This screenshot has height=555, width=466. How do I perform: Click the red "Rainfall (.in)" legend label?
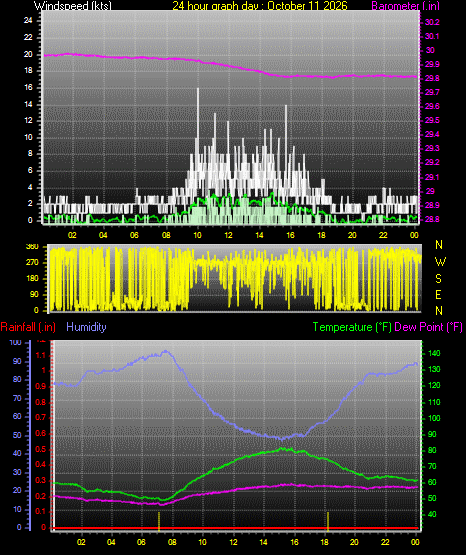click(28, 327)
